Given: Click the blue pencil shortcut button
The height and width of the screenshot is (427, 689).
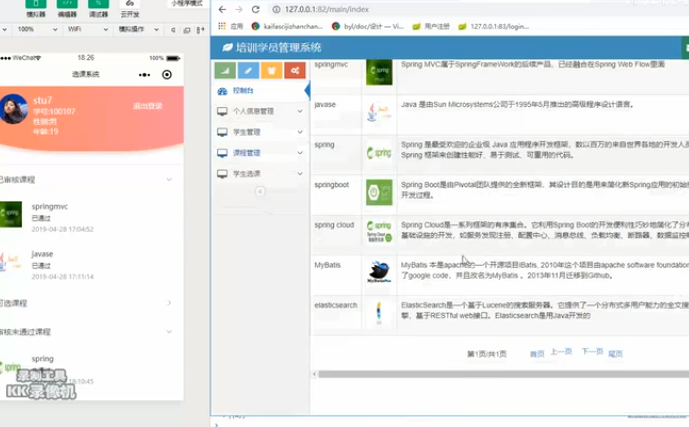Looking at the screenshot, I should coord(248,70).
